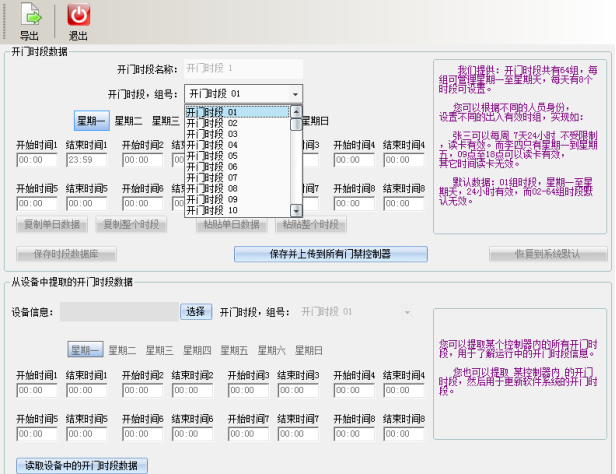
Task: Select 星期日 in the device data section
Action: point(309,350)
